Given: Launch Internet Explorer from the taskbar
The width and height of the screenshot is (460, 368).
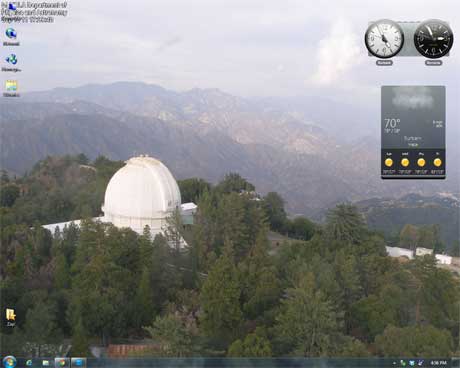Looking at the screenshot, I should (x=29, y=362).
